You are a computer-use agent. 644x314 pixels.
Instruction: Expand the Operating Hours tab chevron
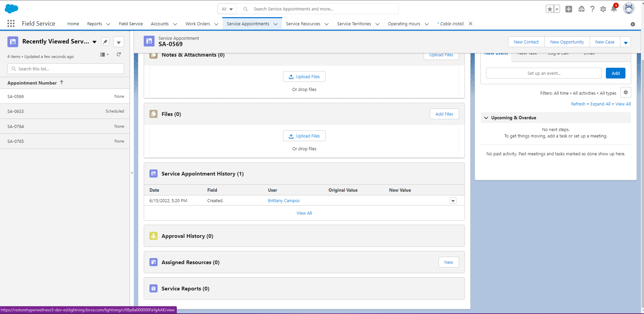pos(427,24)
